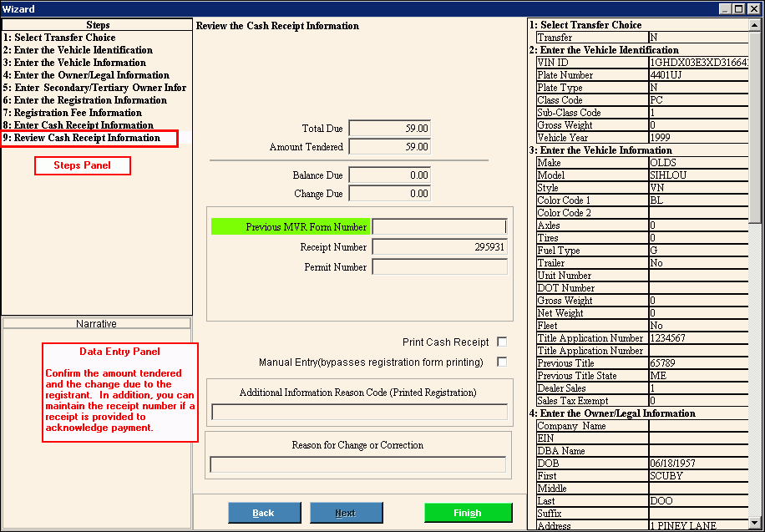Screen dimensions: 765x532
Task: Click the Balance Due value field
Action: tap(390, 175)
